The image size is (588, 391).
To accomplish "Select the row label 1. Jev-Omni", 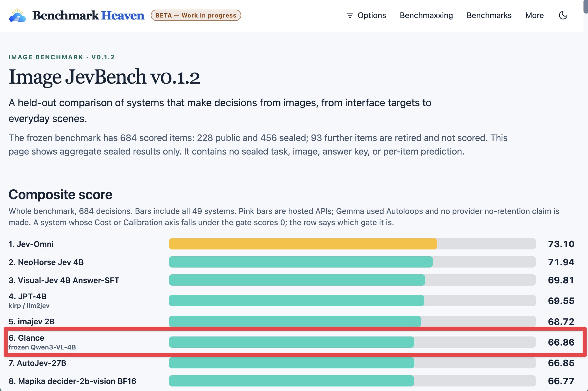I will coord(31,244).
